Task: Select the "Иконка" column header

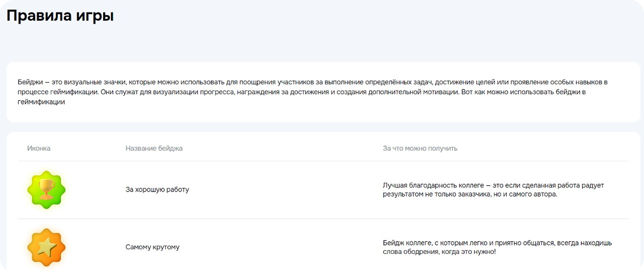Action: (39, 148)
